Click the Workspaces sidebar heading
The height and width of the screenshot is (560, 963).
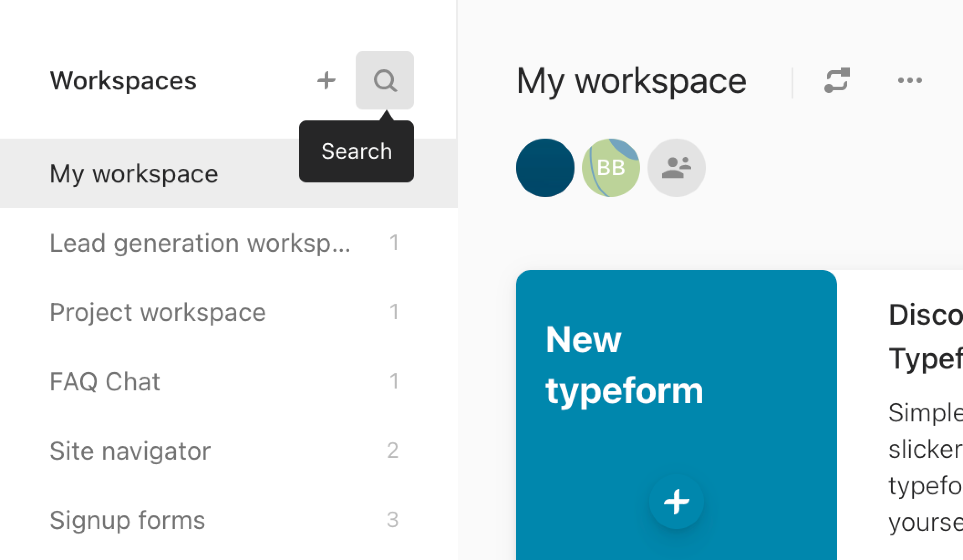point(123,81)
